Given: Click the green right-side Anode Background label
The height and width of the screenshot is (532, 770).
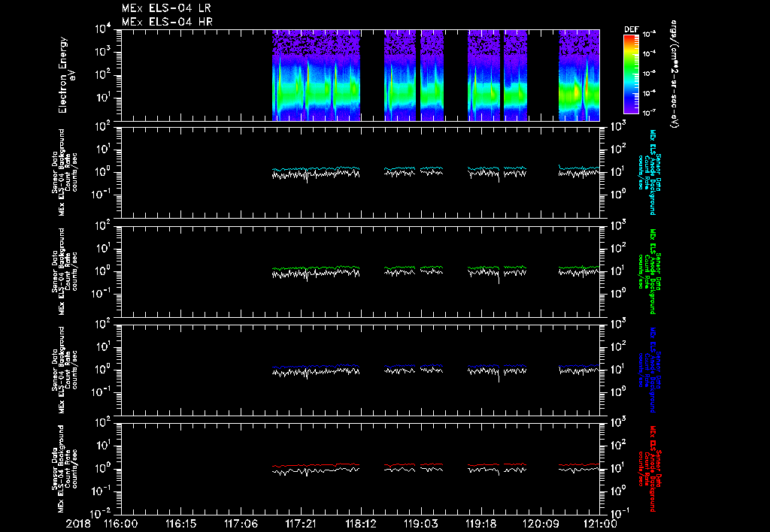Looking at the screenshot, I should click(x=650, y=271).
